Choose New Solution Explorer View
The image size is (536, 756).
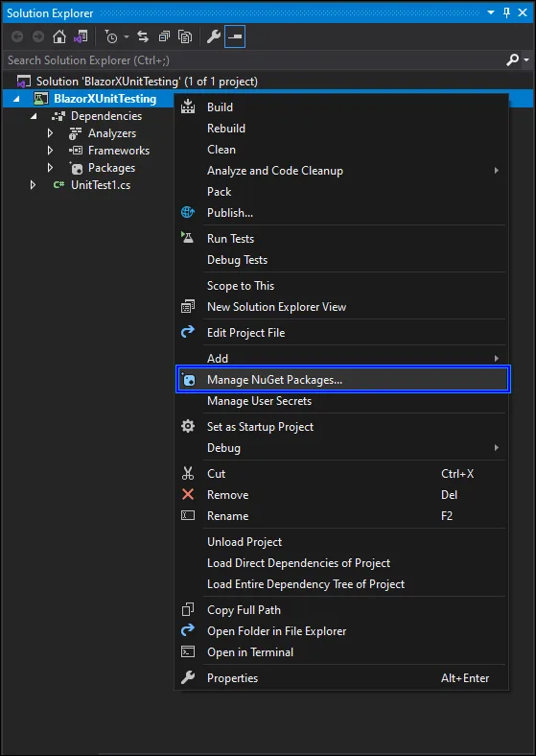click(341, 307)
